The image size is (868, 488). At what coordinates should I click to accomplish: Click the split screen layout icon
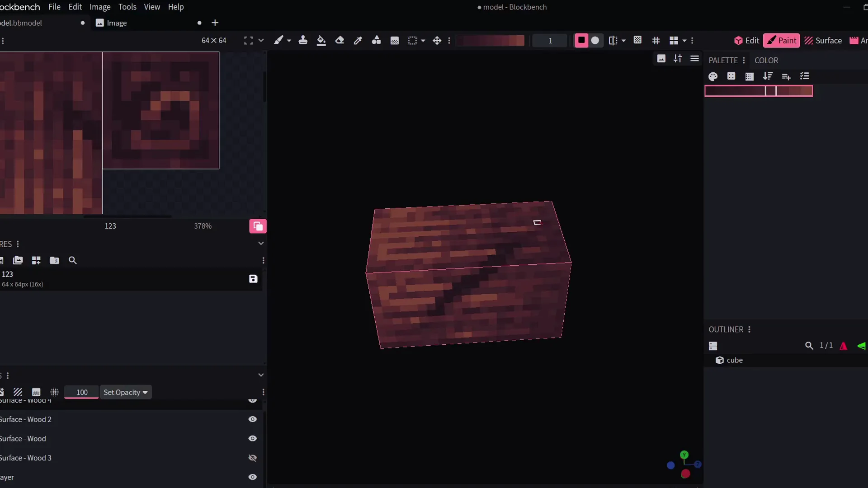coord(674,41)
